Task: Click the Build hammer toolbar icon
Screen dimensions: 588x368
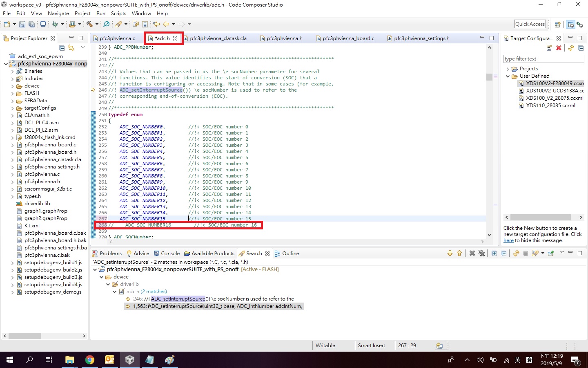Action: [x=89, y=24]
